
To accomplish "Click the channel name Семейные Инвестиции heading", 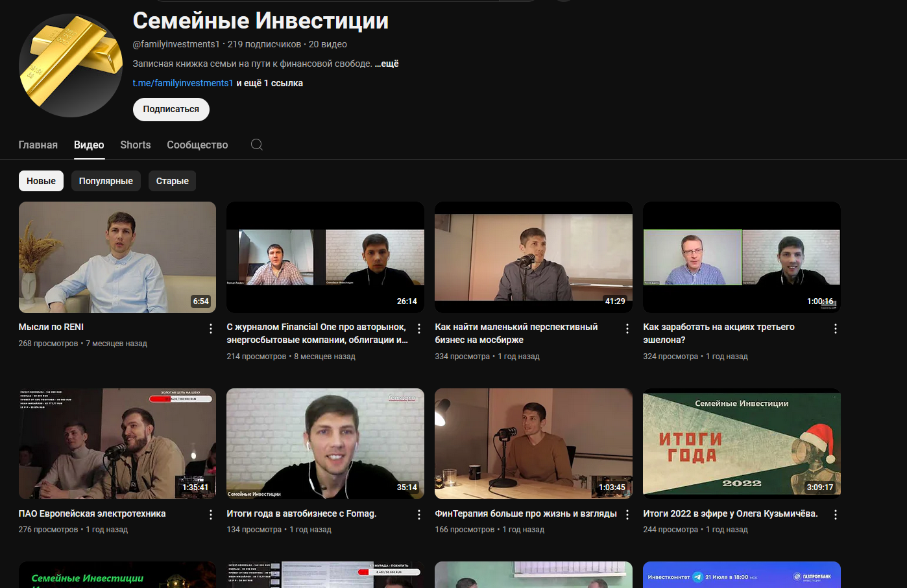I will coord(261,21).
